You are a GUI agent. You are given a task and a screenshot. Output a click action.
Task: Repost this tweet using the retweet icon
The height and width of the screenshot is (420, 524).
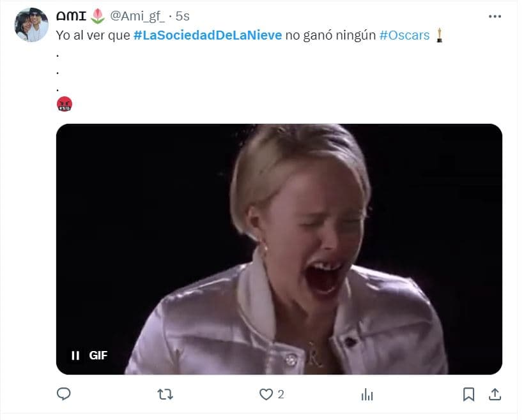point(165,394)
